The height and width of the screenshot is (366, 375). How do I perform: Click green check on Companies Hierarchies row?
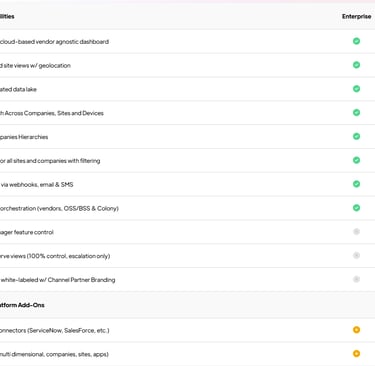tap(356, 136)
